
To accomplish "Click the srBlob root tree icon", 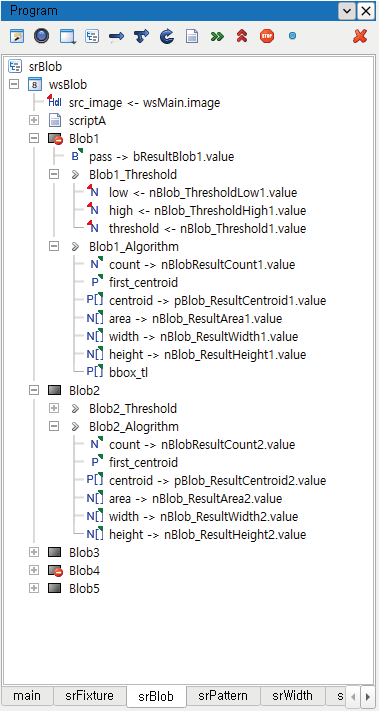I will pyautogui.click(x=15, y=67).
